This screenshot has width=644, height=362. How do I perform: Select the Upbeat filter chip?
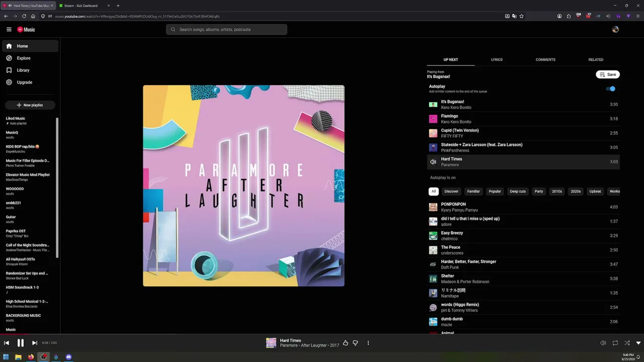pos(595,192)
